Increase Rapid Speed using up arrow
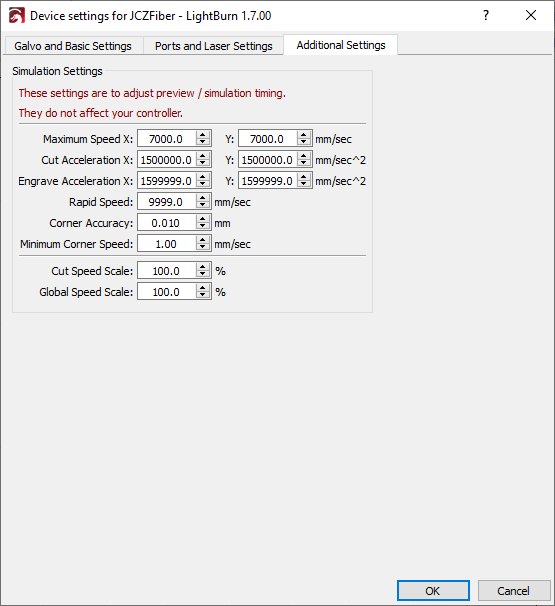Image resolution: width=555 pixels, height=606 pixels. (x=203, y=197)
